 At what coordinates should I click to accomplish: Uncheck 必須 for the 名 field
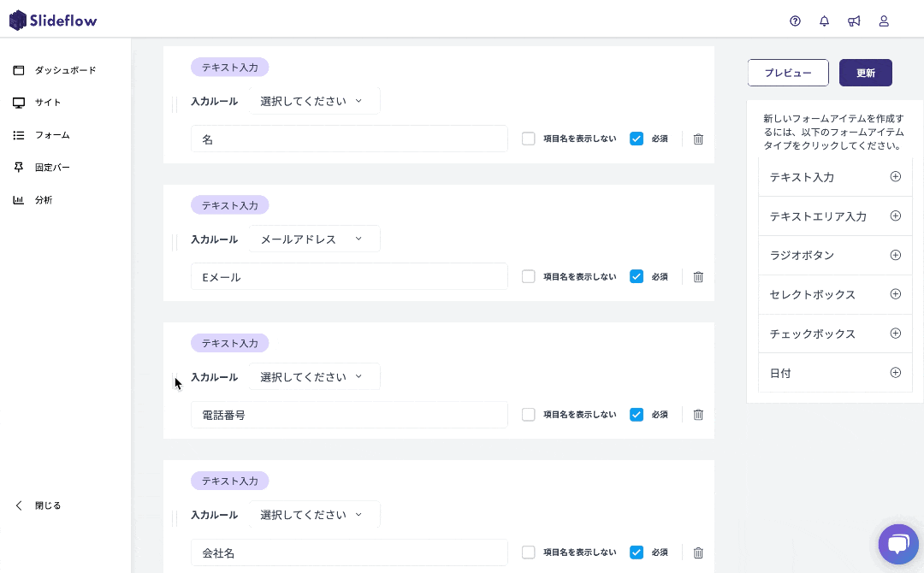(x=637, y=139)
